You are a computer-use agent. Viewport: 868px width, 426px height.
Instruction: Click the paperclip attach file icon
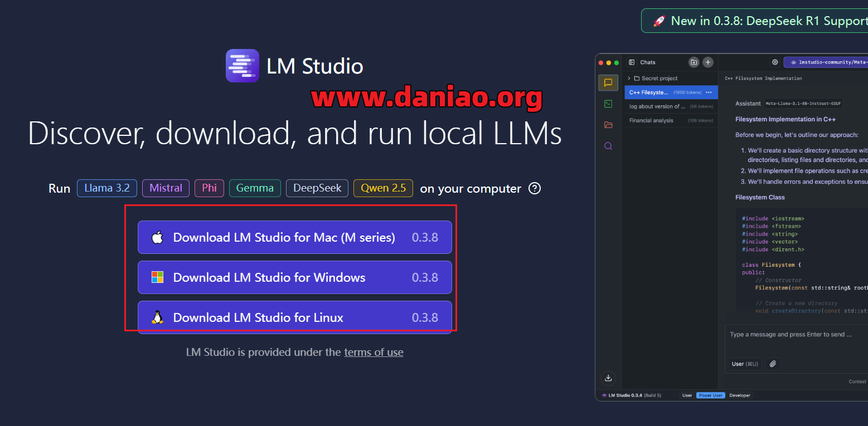coord(773,364)
